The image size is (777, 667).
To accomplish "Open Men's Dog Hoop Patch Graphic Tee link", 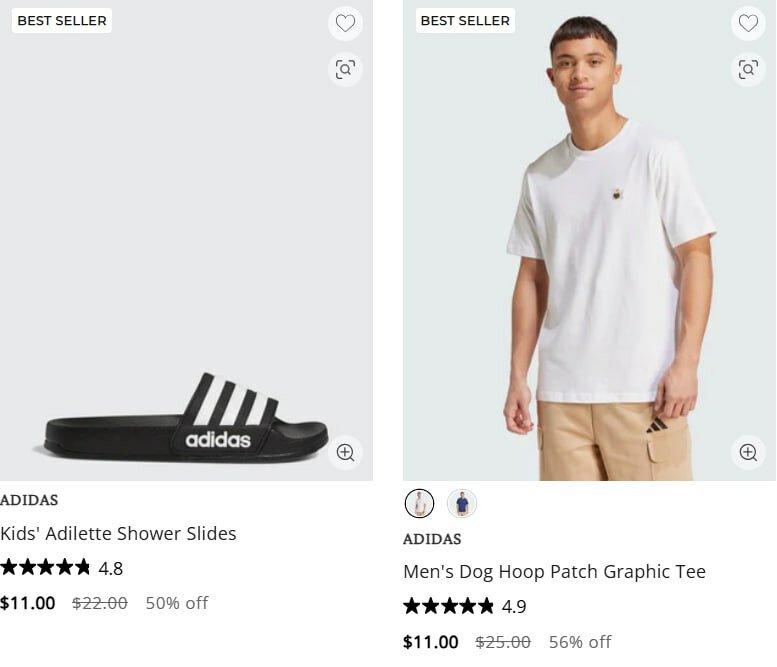I will (554, 572).
